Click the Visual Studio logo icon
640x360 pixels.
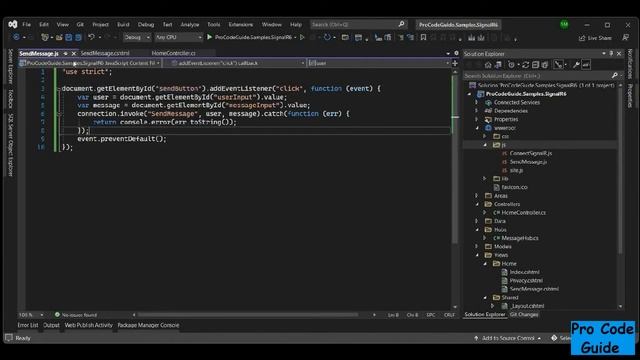[13, 24]
